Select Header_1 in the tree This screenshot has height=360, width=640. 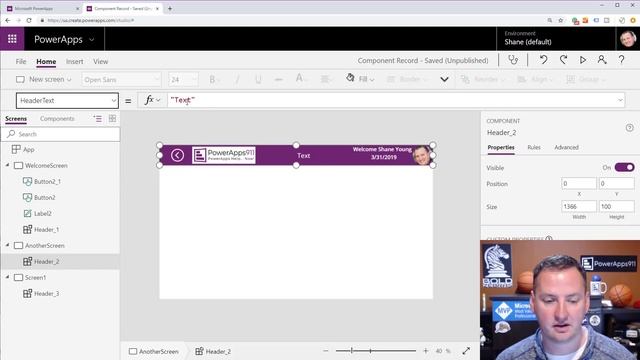(47, 229)
